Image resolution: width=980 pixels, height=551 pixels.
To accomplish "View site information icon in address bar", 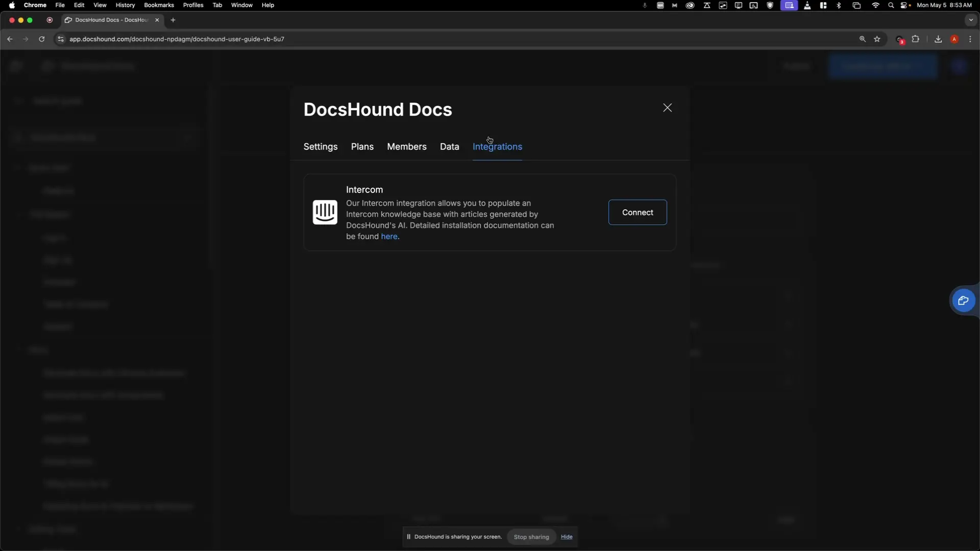I will (60, 39).
